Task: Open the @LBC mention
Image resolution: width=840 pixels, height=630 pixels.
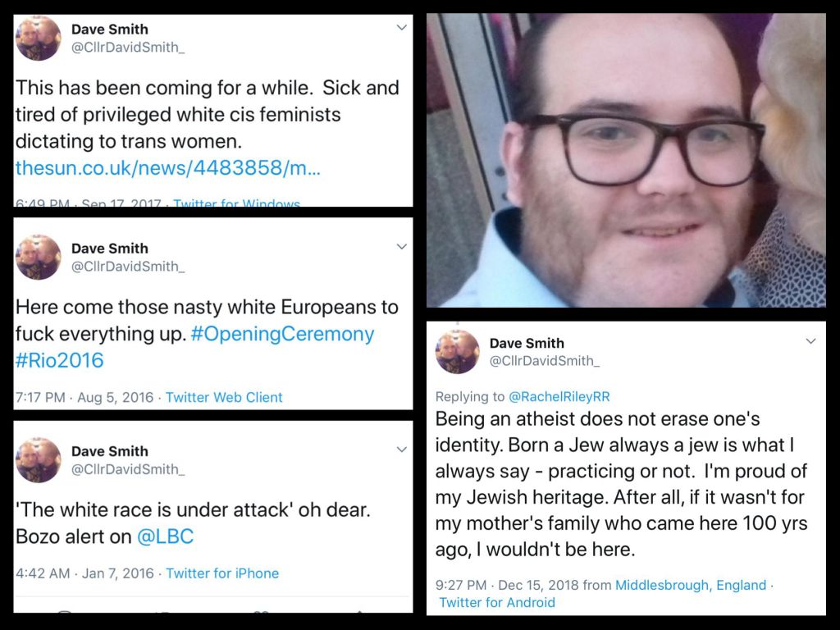Action: click(165, 536)
